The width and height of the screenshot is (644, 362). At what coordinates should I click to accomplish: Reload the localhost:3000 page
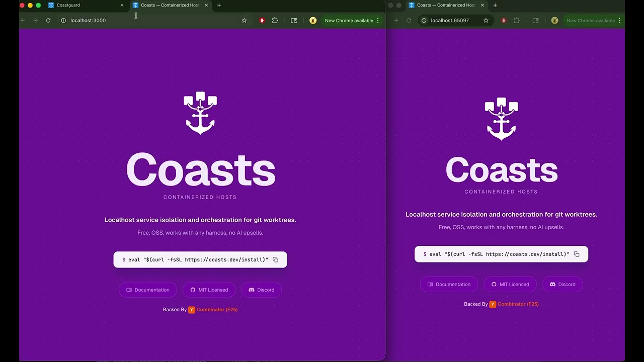pos(48,21)
